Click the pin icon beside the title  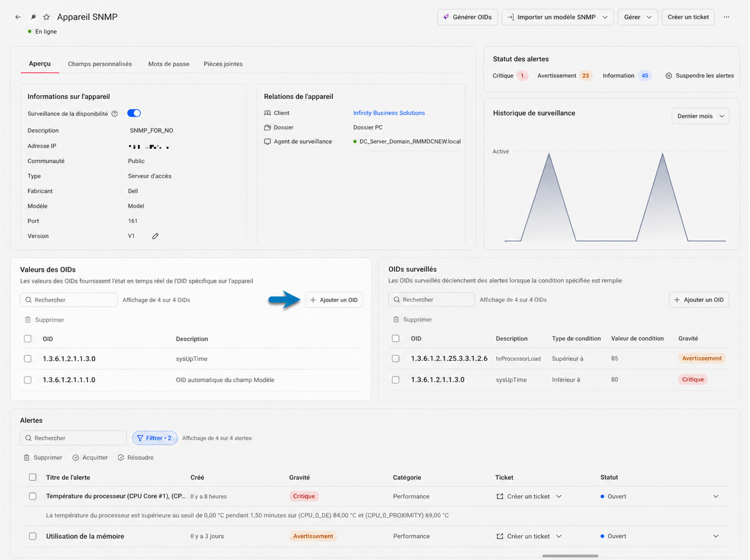[x=33, y=17]
